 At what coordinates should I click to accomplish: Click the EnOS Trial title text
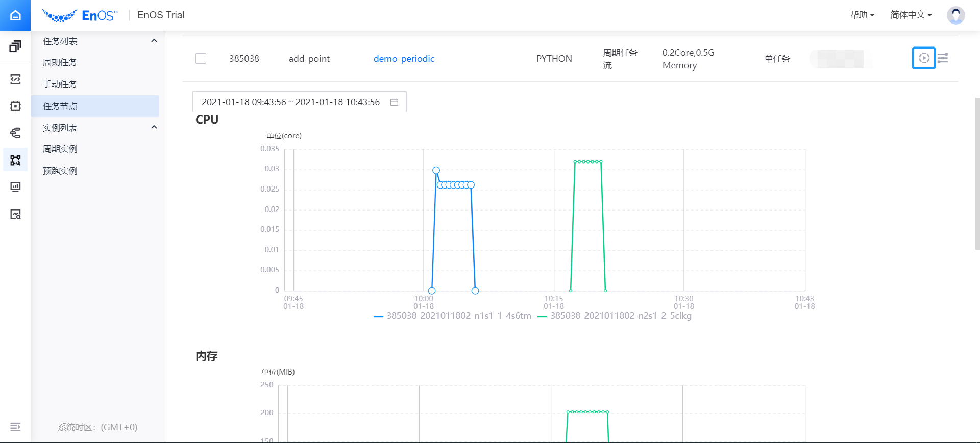[x=161, y=15]
